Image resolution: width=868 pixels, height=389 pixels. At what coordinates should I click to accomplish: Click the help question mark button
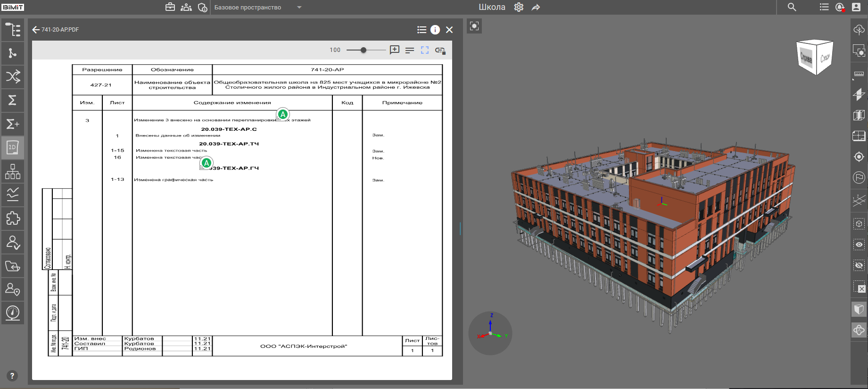click(x=12, y=376)
